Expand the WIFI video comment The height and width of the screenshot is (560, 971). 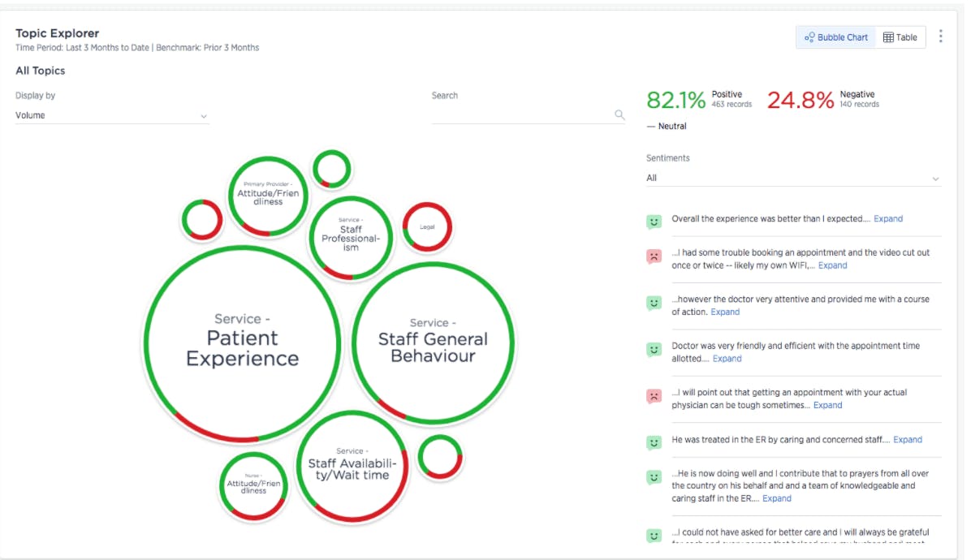click(832, 265)
